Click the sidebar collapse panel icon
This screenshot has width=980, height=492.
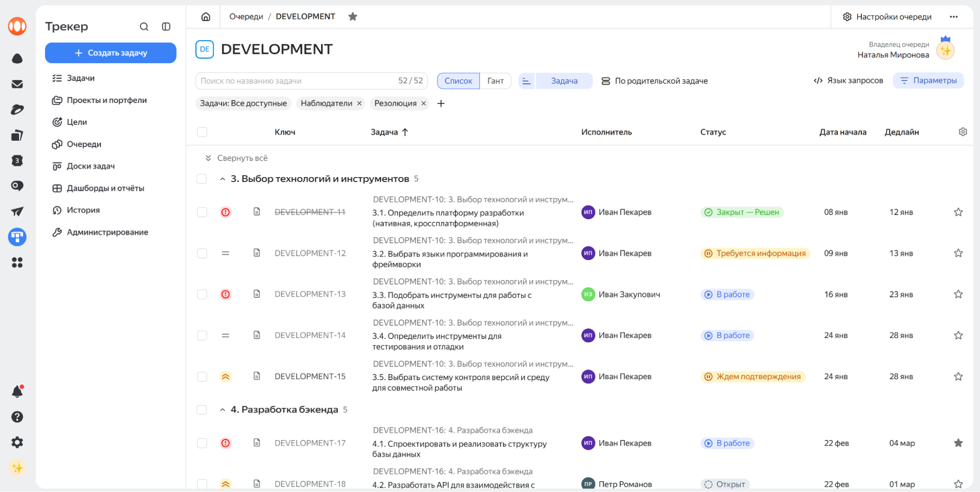166,26
